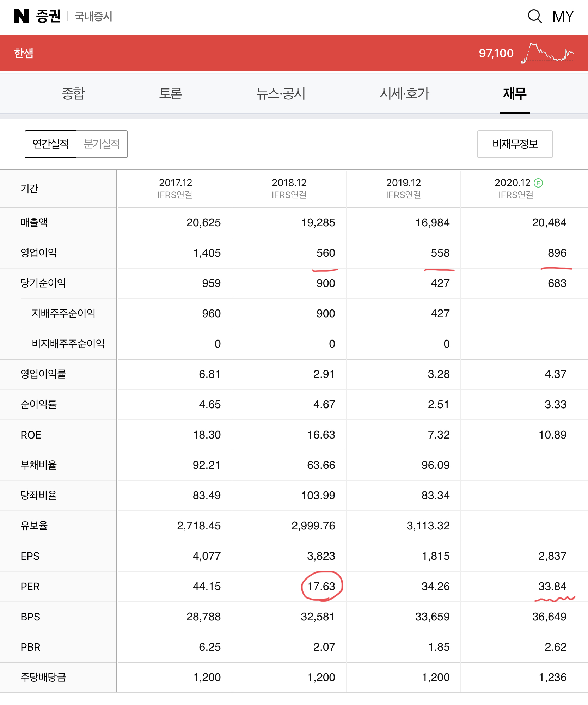Tap the 영업이익 row label
This screenshot has height=705, width=588.
coord(39,253)
